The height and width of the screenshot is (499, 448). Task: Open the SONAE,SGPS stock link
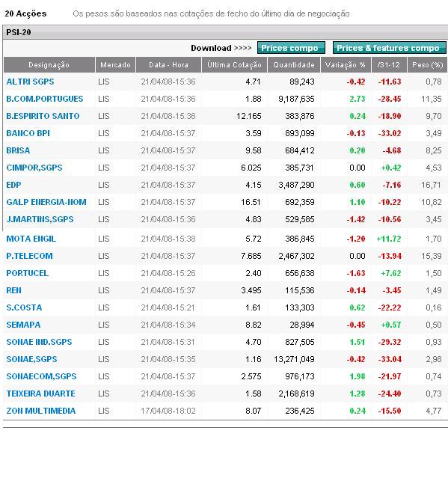[32, 359]
